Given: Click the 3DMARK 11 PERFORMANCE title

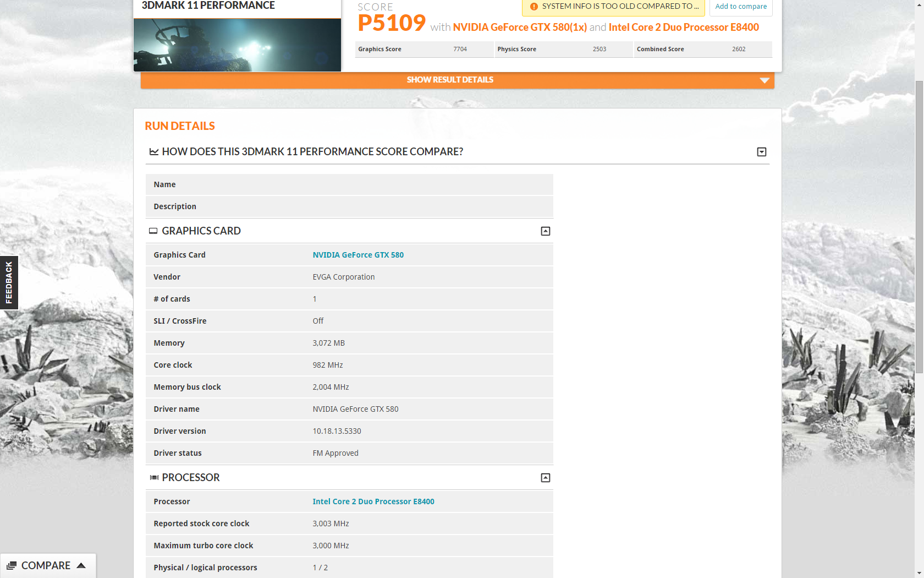Looking at the screenshot, I should 208,6.
